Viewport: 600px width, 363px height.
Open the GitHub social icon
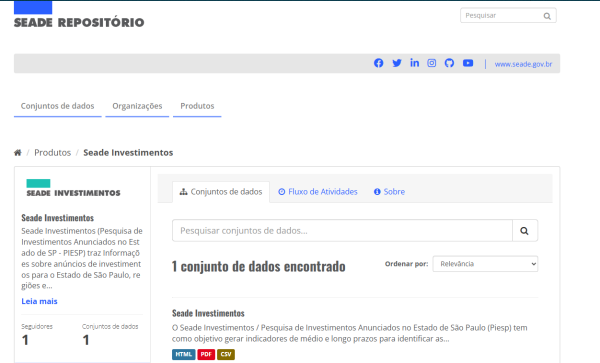pos(449,63)
